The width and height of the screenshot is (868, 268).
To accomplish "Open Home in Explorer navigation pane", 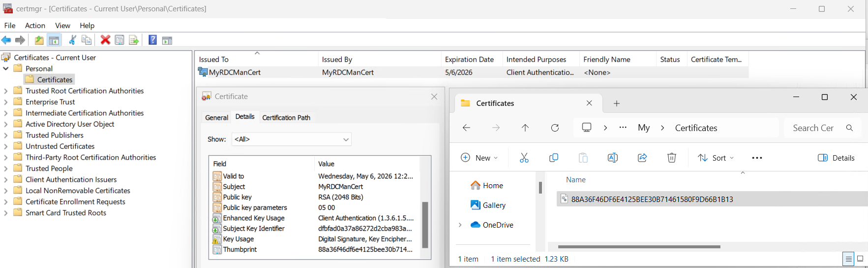I will (x=487, y=185).
